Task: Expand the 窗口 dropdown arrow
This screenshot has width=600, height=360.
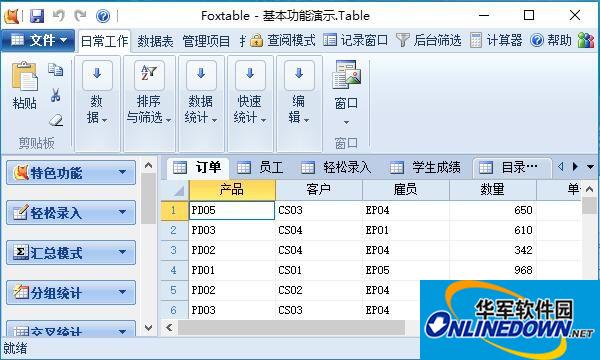Action: click(346, 122)
